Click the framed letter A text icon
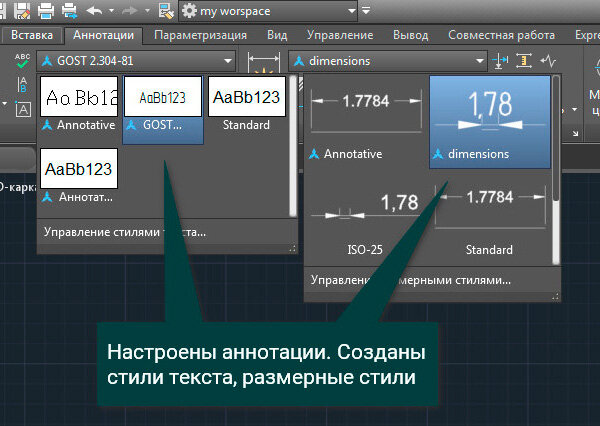 tap(23, 109)
